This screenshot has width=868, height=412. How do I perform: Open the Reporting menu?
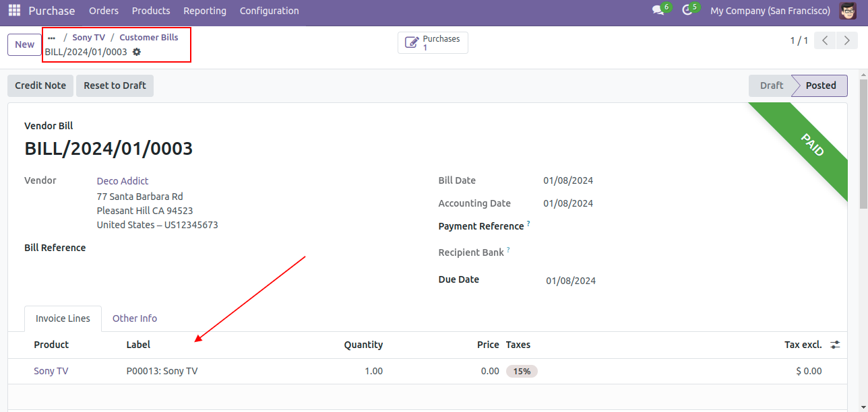(x=205, y=11)
